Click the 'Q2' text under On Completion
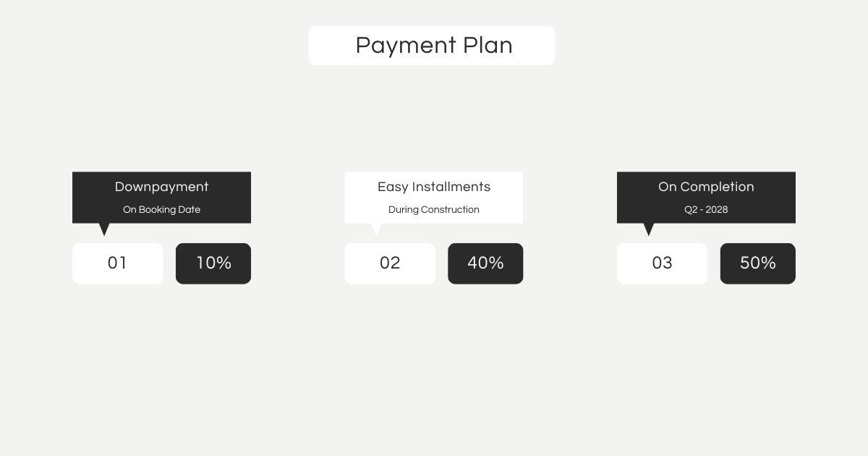Viewport: 868px width, 456px height. point(690,210)
